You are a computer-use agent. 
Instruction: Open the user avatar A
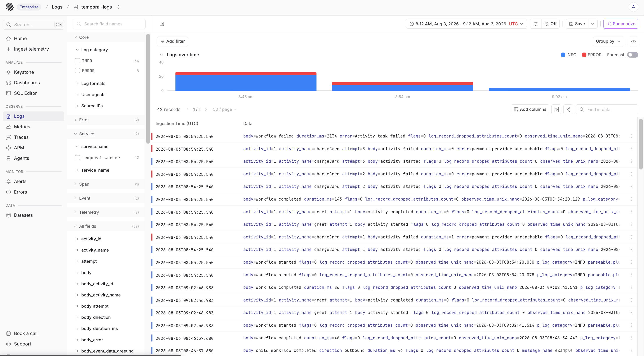(633, 7)
